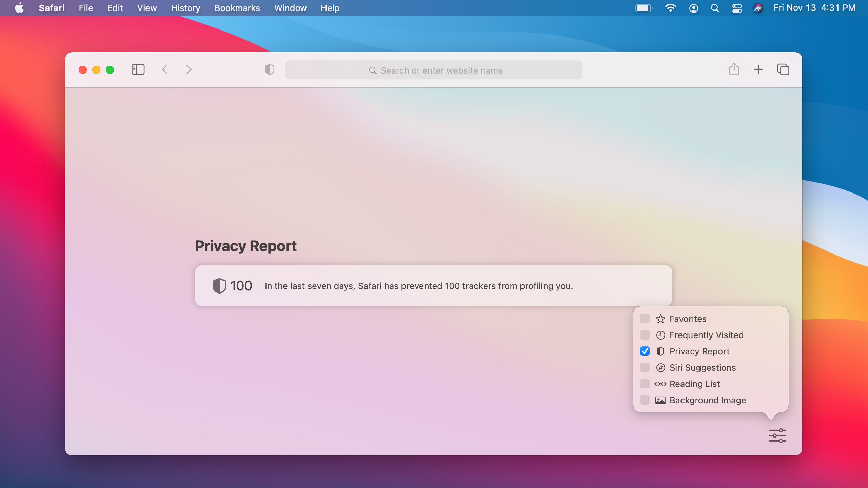
Task: Click the Share toolbar button
Action: tap(734, 69)
